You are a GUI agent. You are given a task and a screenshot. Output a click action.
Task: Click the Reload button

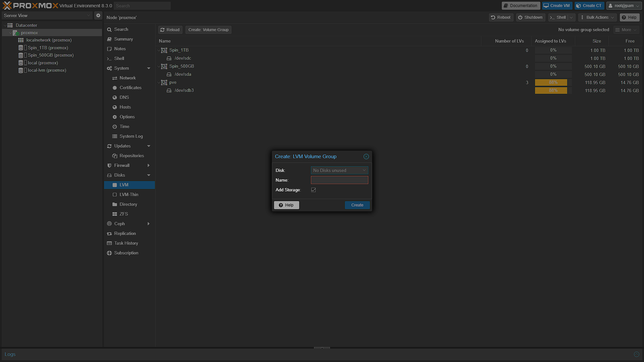pyautogui.click(x=170, y=30)
